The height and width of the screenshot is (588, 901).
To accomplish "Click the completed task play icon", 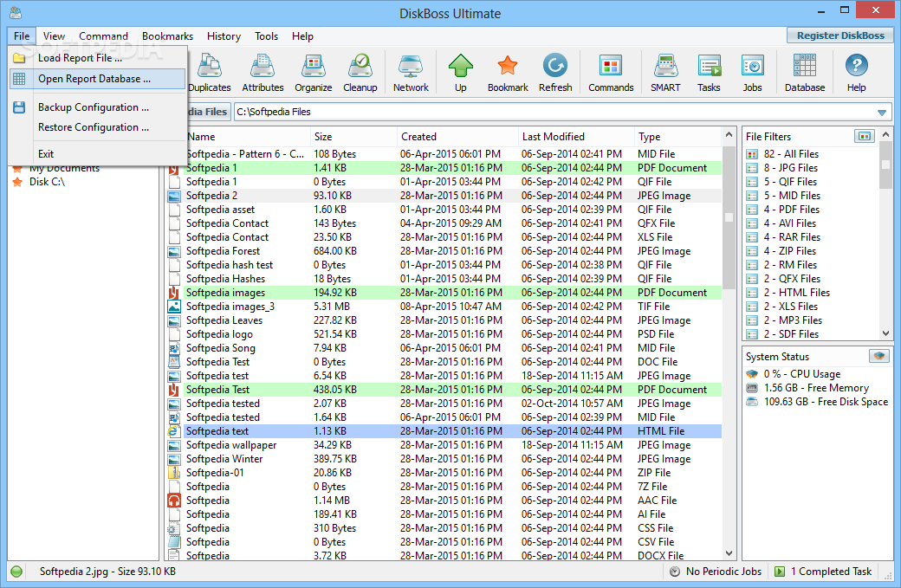I will [x=780, y=572].
